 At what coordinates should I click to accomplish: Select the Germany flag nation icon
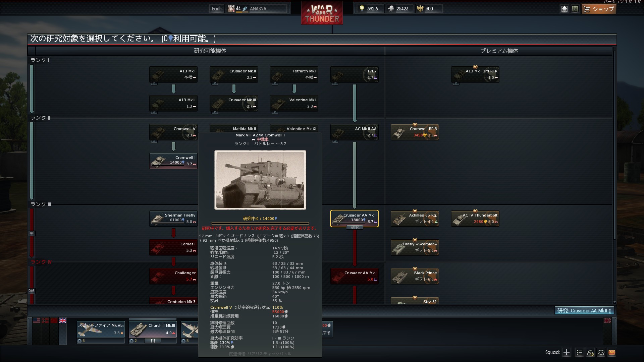coord(45,321)
